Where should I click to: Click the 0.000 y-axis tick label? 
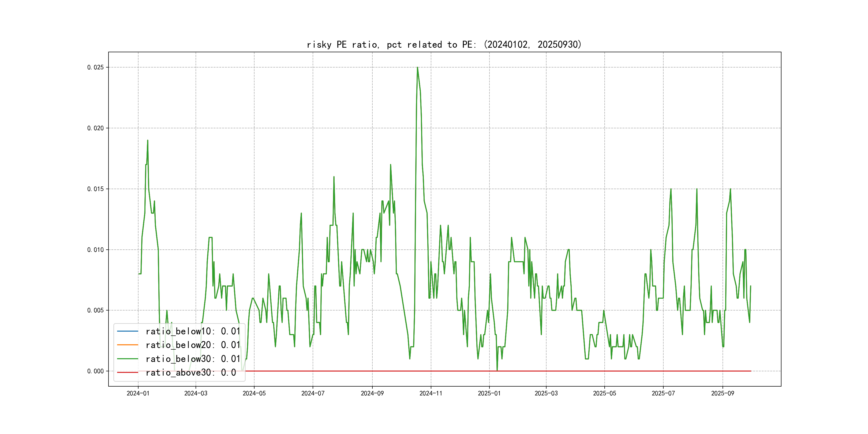tap(95, 371)
